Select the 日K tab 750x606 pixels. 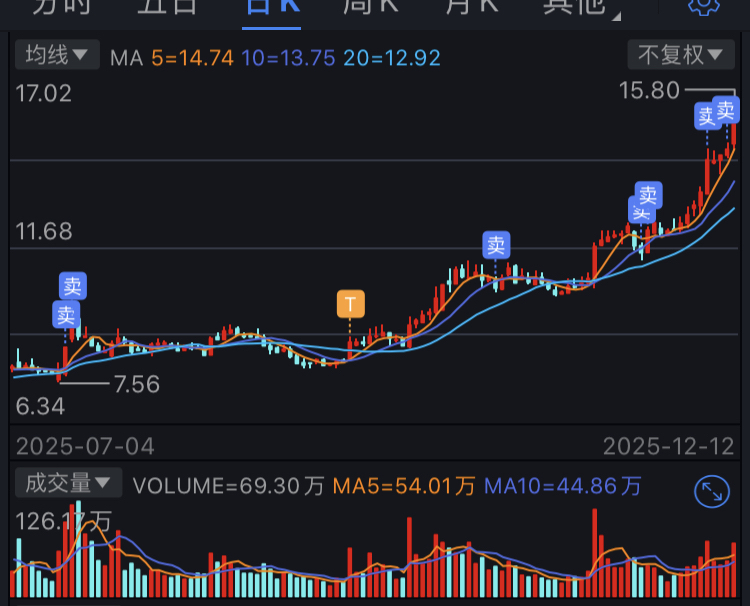click(272, 6)
